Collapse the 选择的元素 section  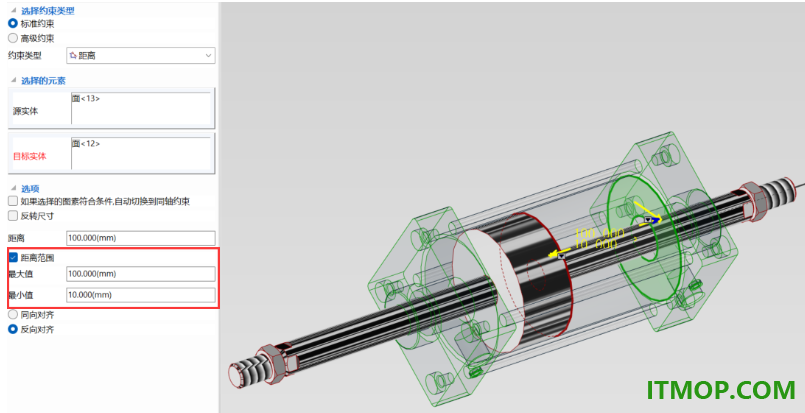pyautogui.click(x=13, y=81)
